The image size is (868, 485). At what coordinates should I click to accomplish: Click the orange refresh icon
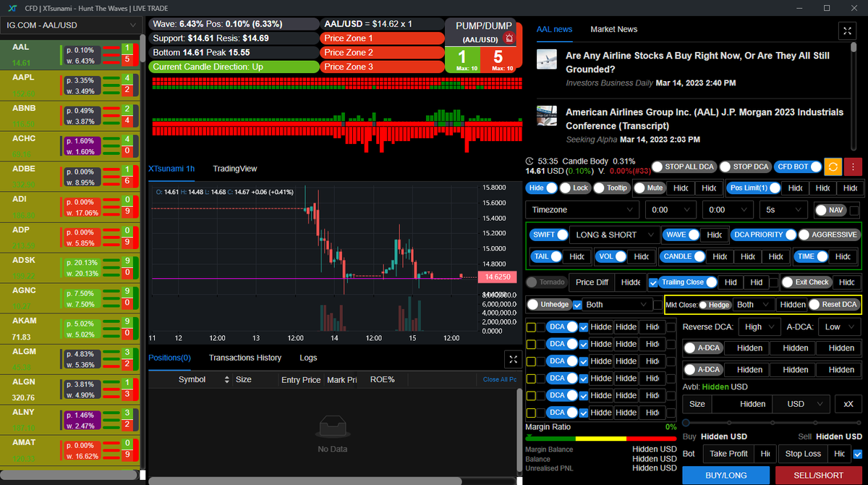833,166
